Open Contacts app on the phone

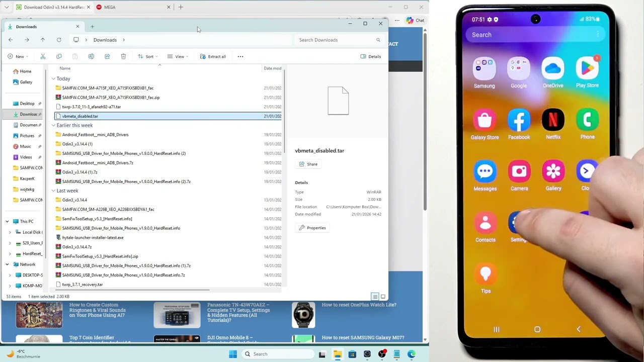485,227
